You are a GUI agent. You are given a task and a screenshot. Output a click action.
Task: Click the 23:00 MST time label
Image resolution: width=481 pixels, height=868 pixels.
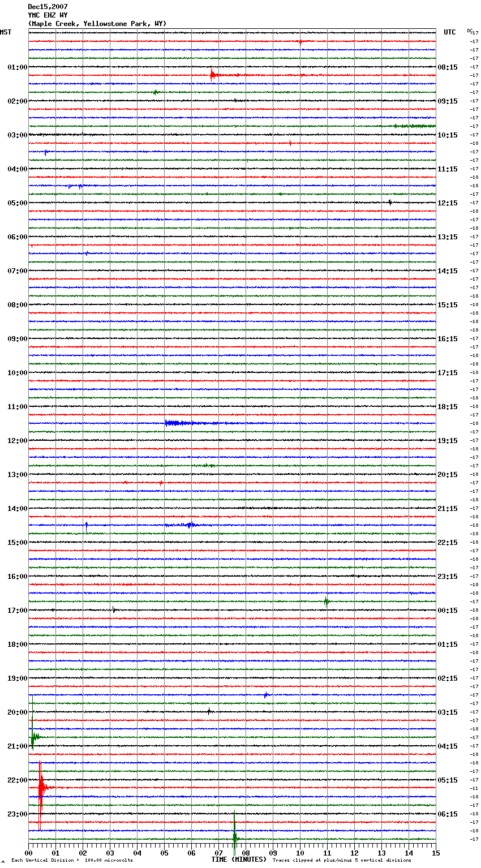point(18,814)
